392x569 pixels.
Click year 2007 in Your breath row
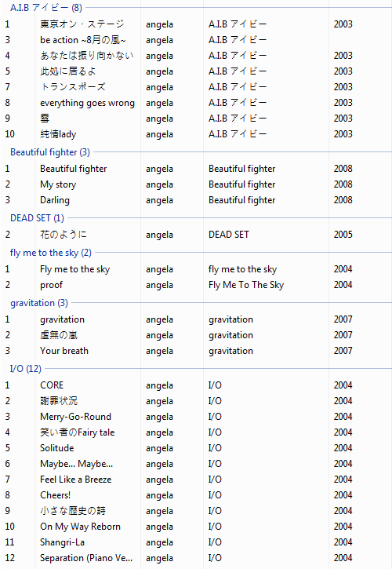[343, 351]
